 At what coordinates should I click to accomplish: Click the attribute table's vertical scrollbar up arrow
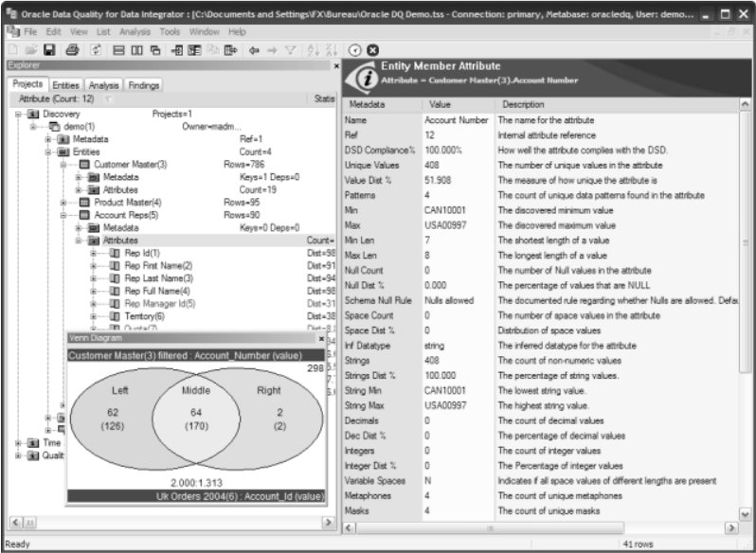tap(745, 104)
